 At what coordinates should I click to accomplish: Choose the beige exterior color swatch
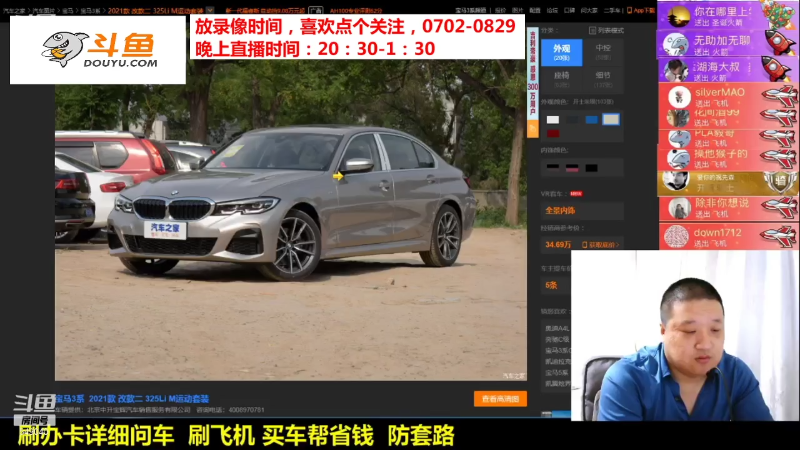pos(611,119)
